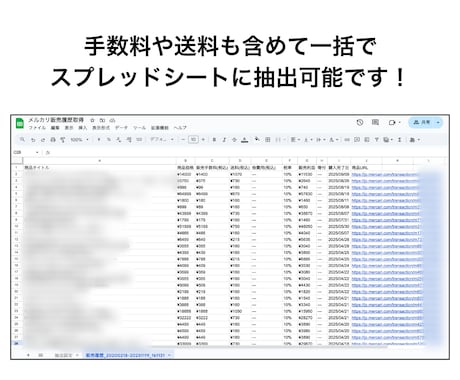Open horizontal align dropdown
The height and width of the screenshot is (380, 460).
295,140
